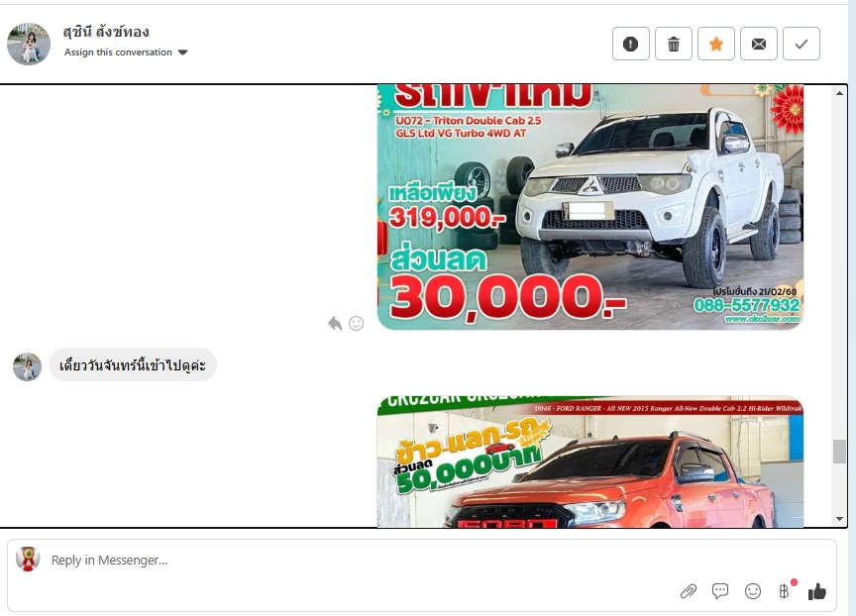Image resolution: width=856 pixels, height=616 pixels.
Task: Mark conversation as spam via exclamation icon
Action: pos(630,44)
